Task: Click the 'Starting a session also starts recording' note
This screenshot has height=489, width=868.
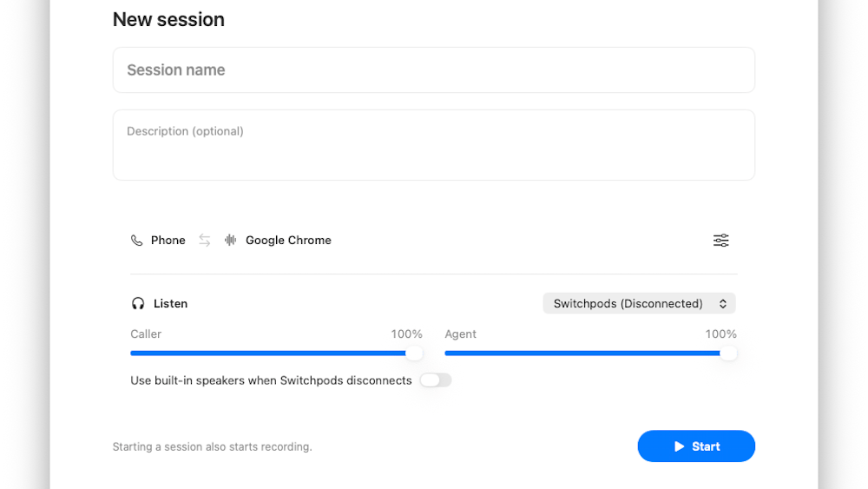Action: pos(213,447)
